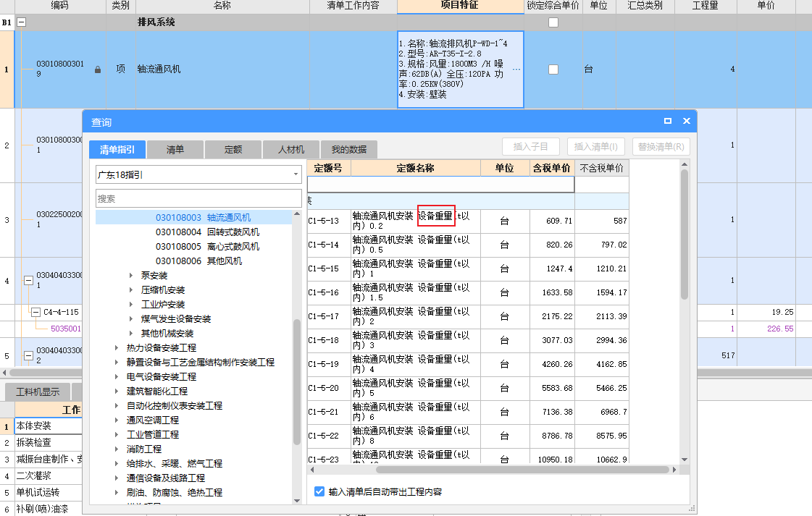Click the 轴流通风机 name cell in row 1
The width and height of the screenshot is (812, 516).
pos(222,69)
